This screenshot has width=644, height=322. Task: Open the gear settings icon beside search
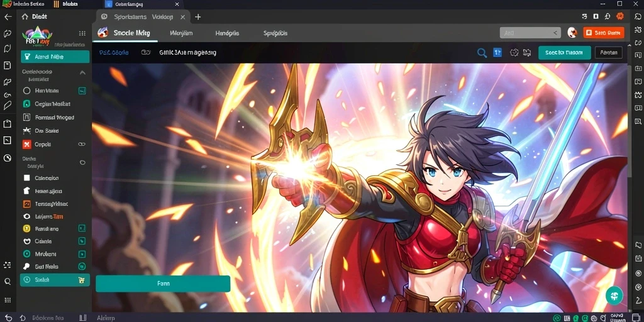pyautogui.click(x=513, y=53)
